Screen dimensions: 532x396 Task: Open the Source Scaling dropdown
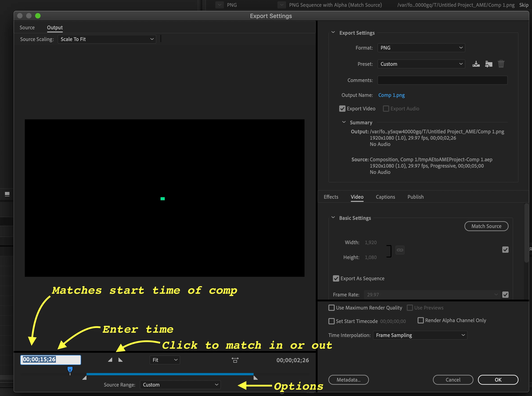[x=107, y=39]
